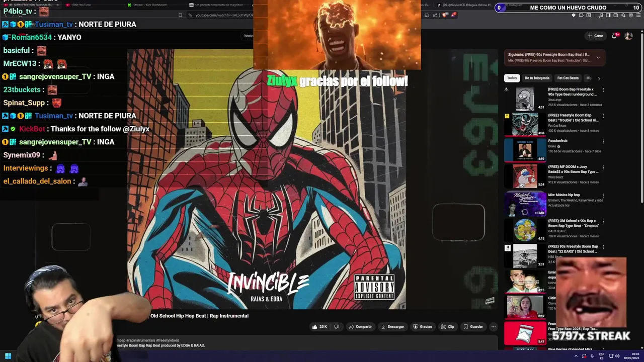Image resolution: width=644 pixels, height=362 pixels.
Task: Click the Drake channel name
Action: (552, 146)
